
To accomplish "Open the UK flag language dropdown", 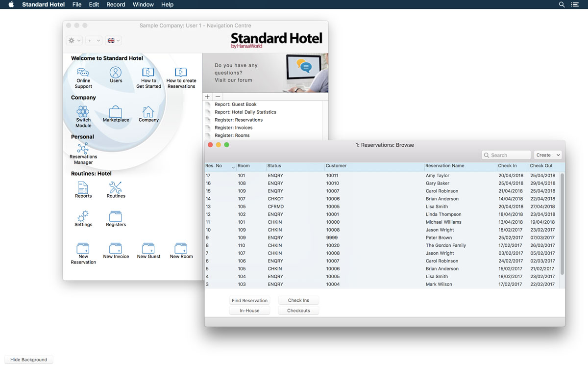I will tap(113, 41).
